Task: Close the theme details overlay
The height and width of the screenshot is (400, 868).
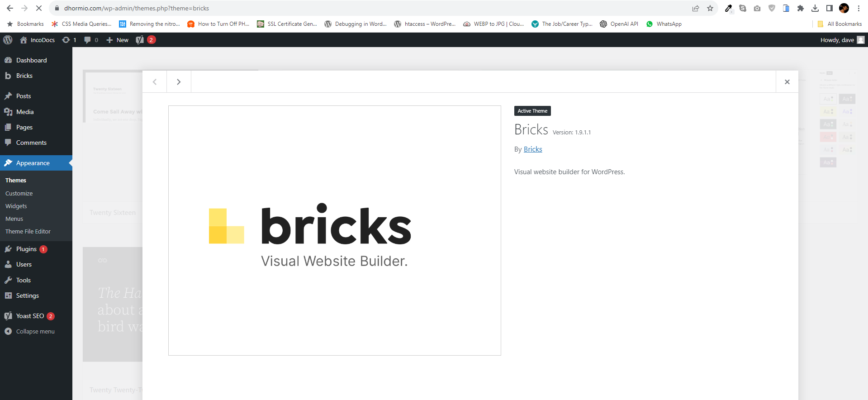Action: tap(787, 82)
